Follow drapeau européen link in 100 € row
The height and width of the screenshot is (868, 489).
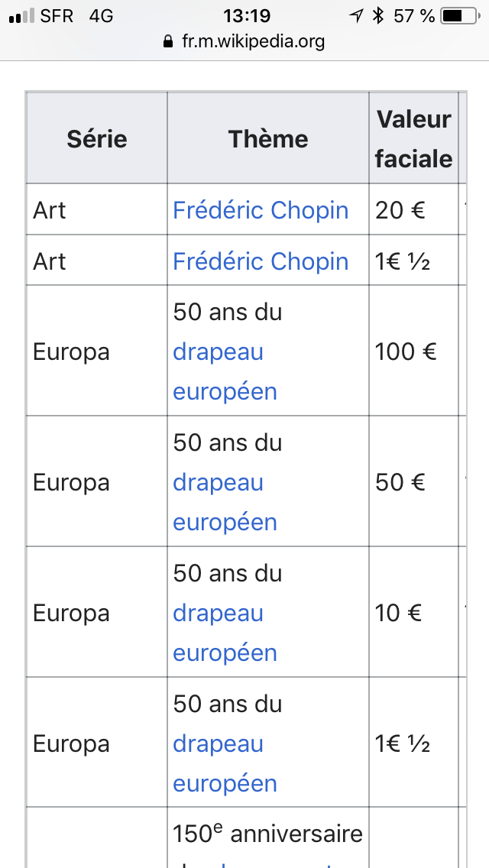coord(225,372)
